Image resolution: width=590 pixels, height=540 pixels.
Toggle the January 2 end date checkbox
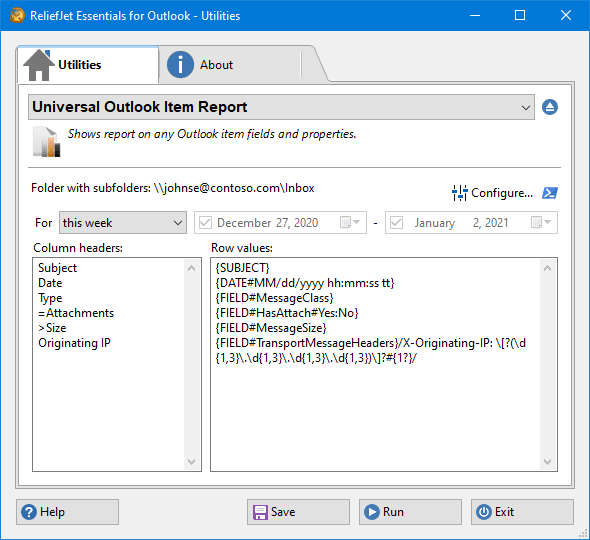[396, 222]
